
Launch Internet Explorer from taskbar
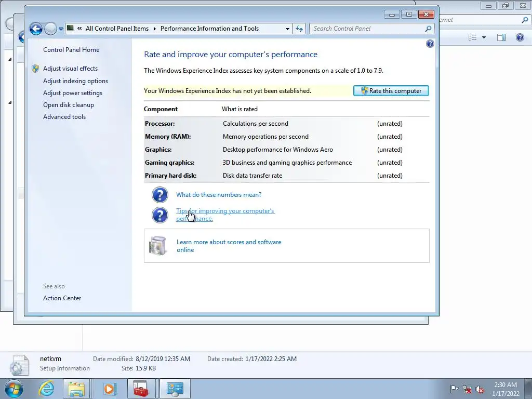click(x=46, y=389)
